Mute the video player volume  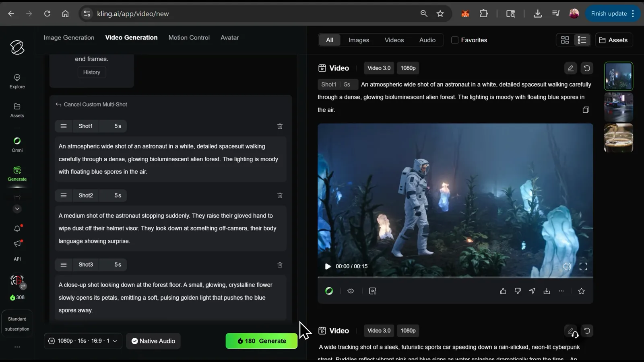567,266
